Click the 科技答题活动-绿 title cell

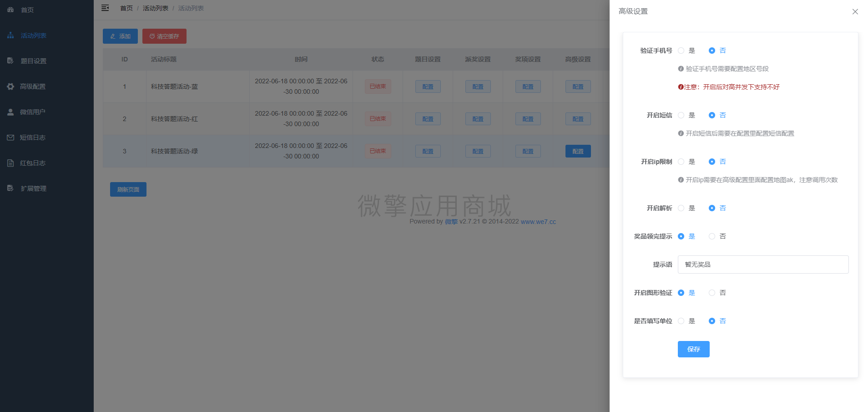(x=198, y=151)
